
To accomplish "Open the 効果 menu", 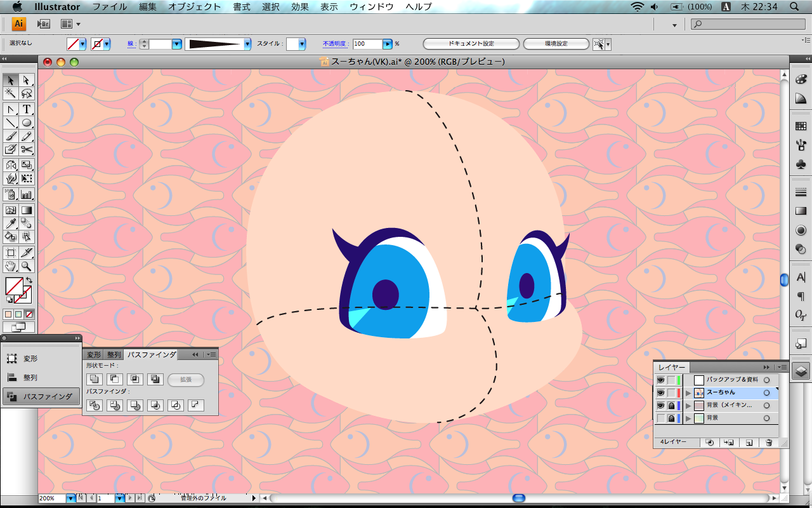I will pos(300,7).
